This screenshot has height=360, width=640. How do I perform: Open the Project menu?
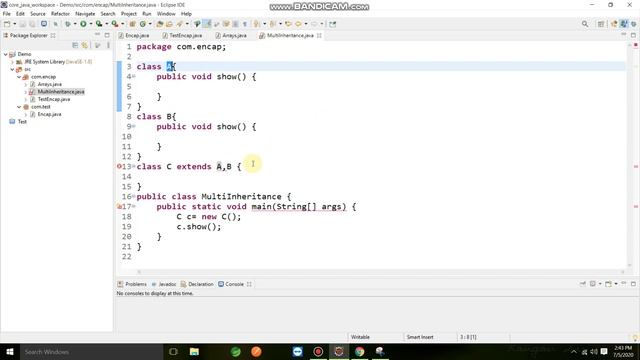point(129,14)
